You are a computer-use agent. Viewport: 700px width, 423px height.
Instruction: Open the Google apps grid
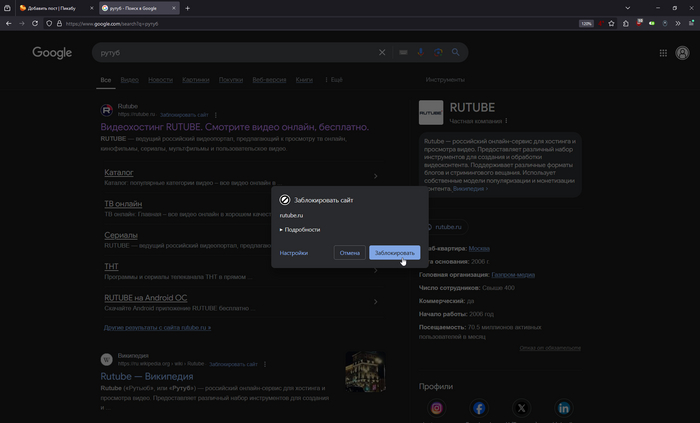tap(663, 53)
